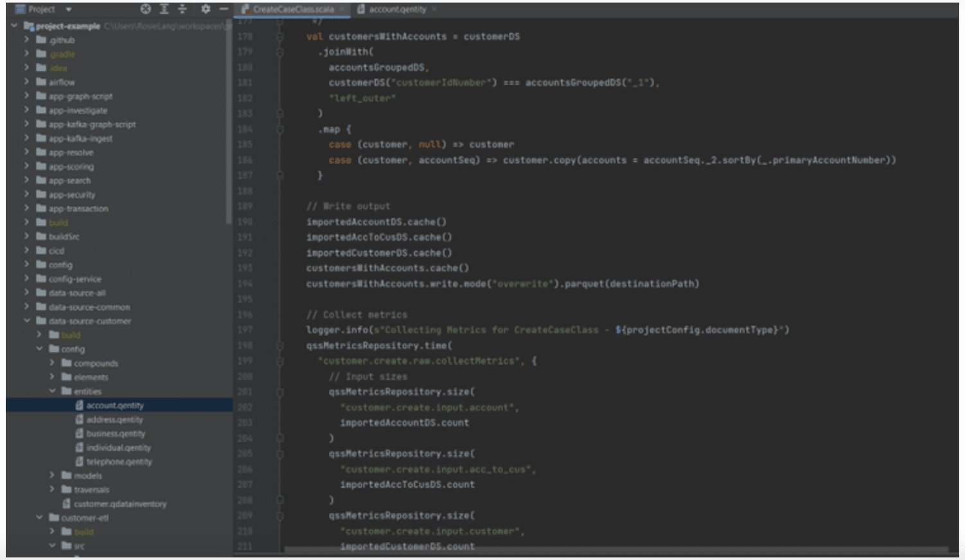Expand the app-graph-script folder chevron
965x560 pixels.
27,96
